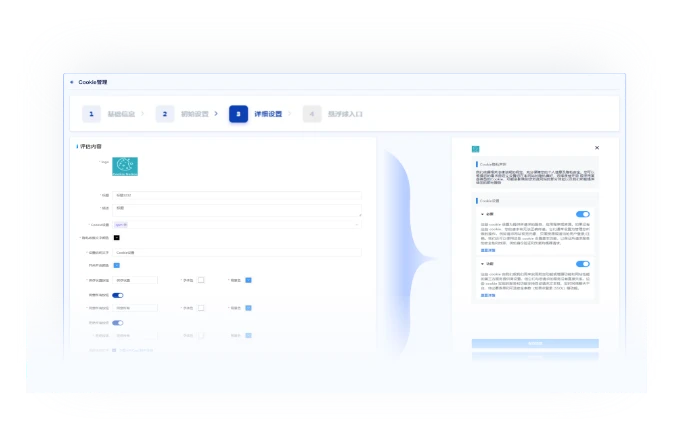
Task: Click the teal logo icon in preview panel
Action: pos(476,148)
